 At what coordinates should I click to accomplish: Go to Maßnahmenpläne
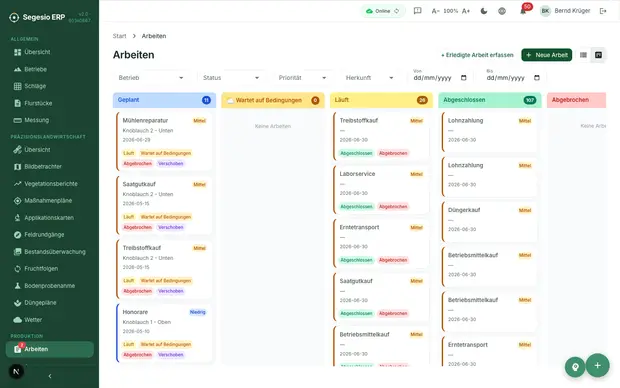point(49,201)
